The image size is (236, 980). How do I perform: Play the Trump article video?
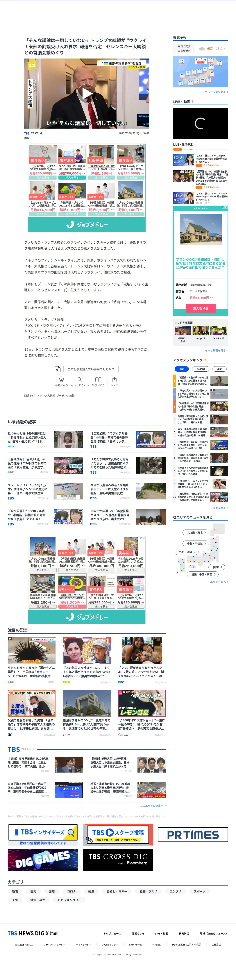pyautogui.click(x=87, y=94)
